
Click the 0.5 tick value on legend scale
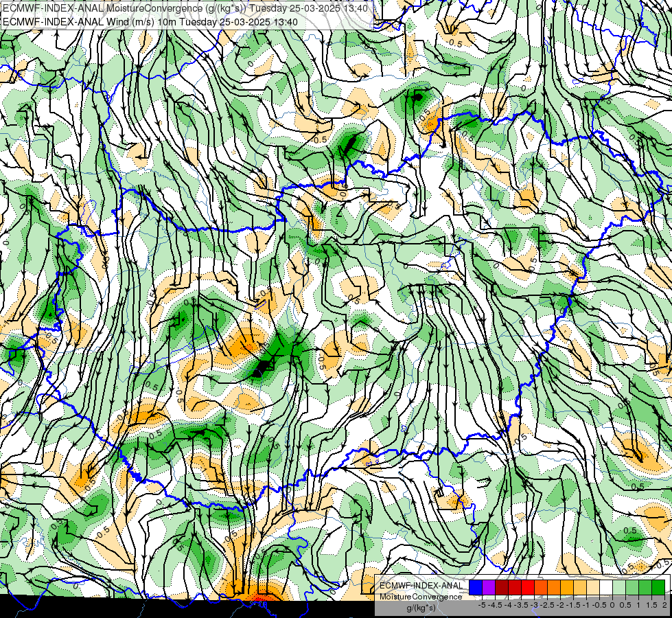pyautogui.click(x=625, y=605)
